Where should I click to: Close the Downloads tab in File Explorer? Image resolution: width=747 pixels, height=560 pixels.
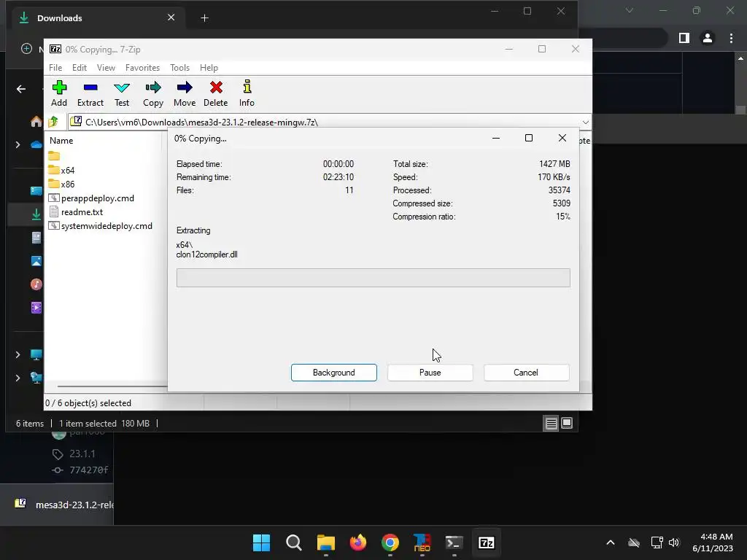click(x=171, y=17)
